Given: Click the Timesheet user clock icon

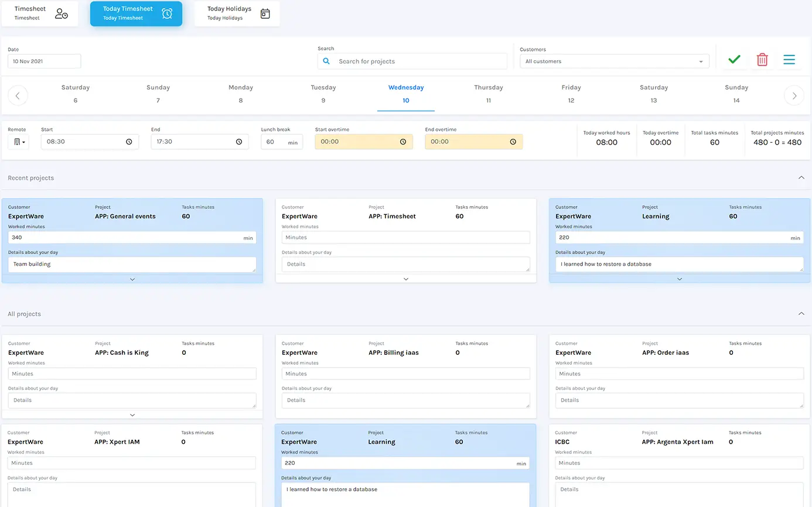Looking at the screenshot, I should point(62,13).
